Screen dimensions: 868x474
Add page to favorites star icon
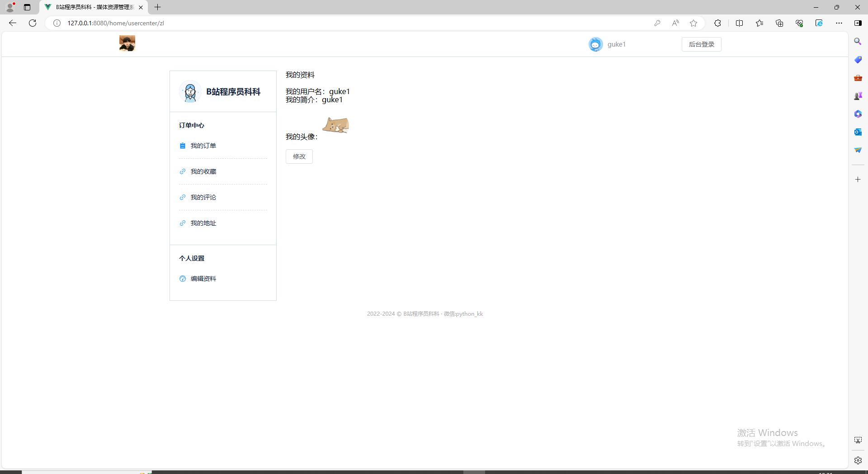693,23
